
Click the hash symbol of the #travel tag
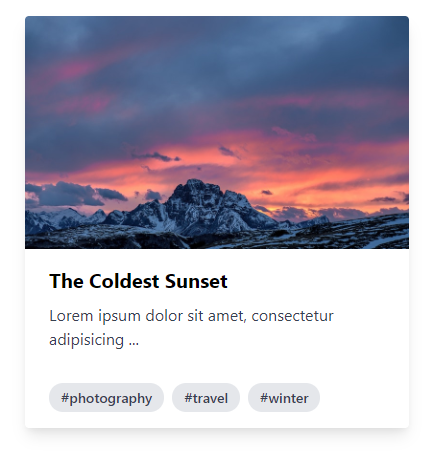(x=188, y=398)
